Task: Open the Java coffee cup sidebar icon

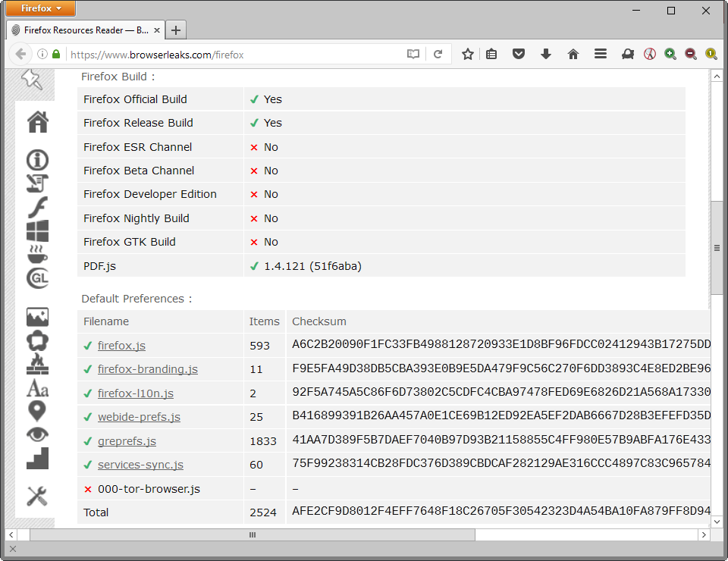Action: (x=37, y=254)
